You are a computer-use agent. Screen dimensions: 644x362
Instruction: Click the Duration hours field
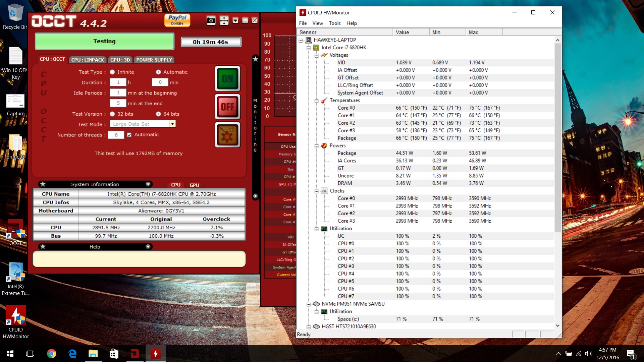pyautogui.click(x=118, y=82)
